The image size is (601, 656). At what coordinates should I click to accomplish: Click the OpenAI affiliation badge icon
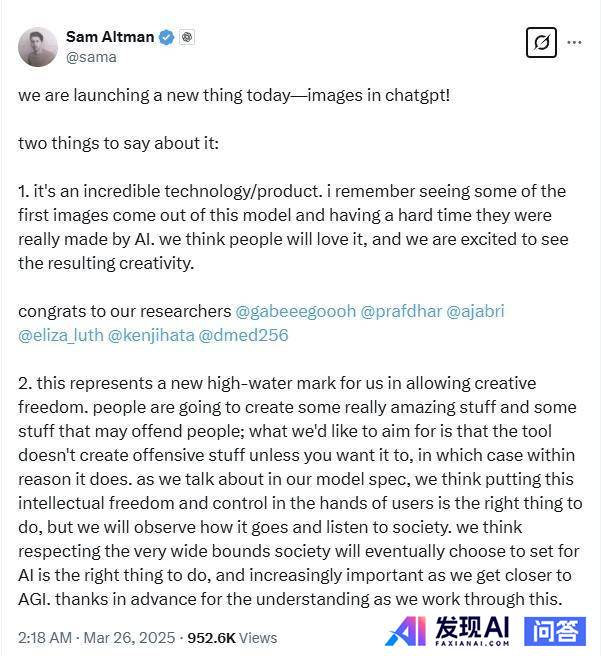coord(187,37)
